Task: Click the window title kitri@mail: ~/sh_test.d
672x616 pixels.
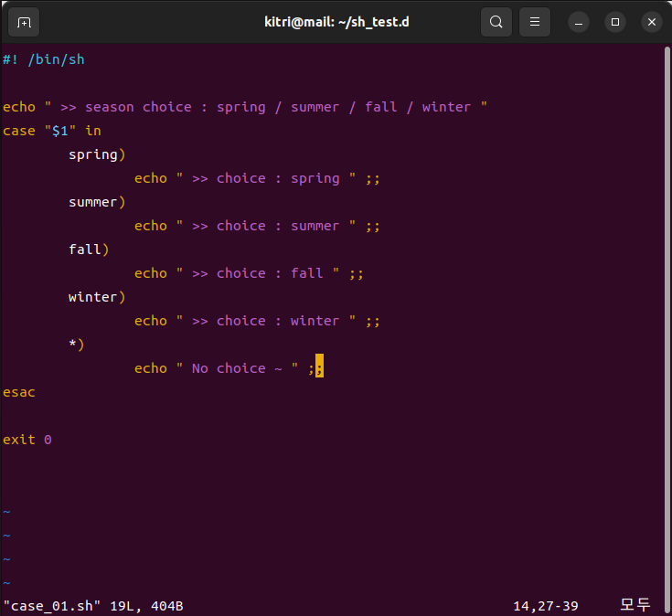Action: [336, 22]
